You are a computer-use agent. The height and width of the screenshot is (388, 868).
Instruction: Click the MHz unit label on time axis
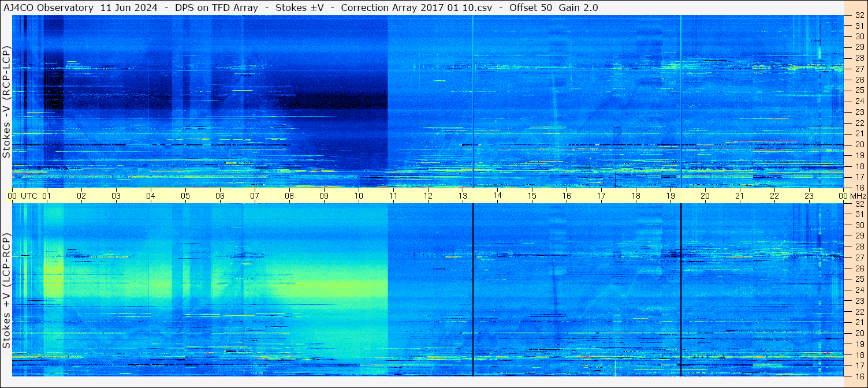click(x=858, y=196)
